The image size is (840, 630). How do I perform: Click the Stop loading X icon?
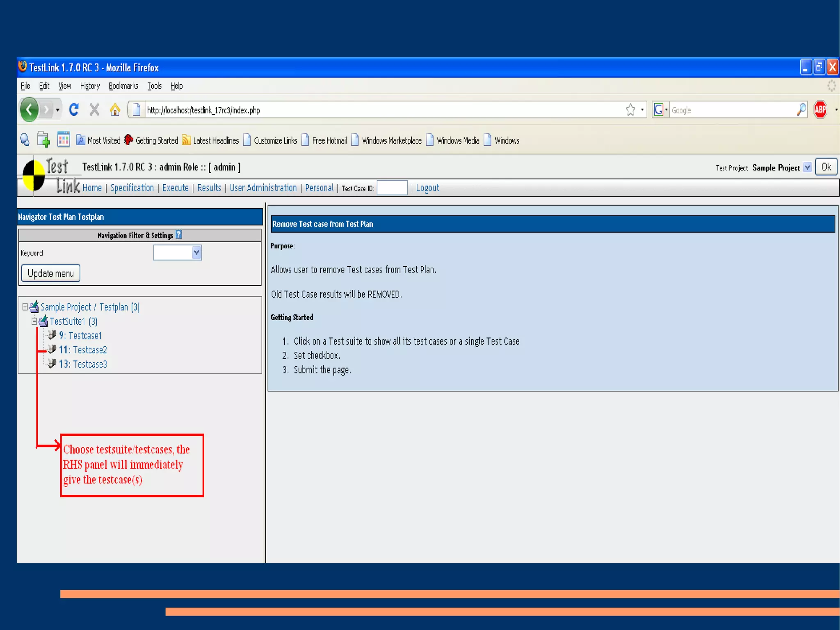pos(94,110)
